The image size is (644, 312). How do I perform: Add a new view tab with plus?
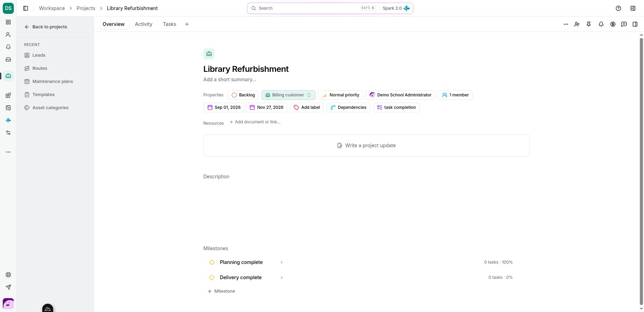(187, 24)
